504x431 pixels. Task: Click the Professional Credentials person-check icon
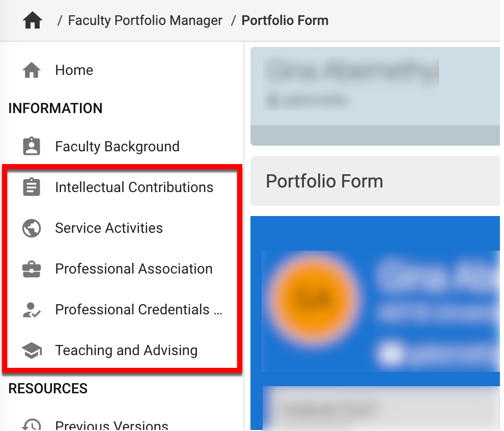(x=32, y=310)
